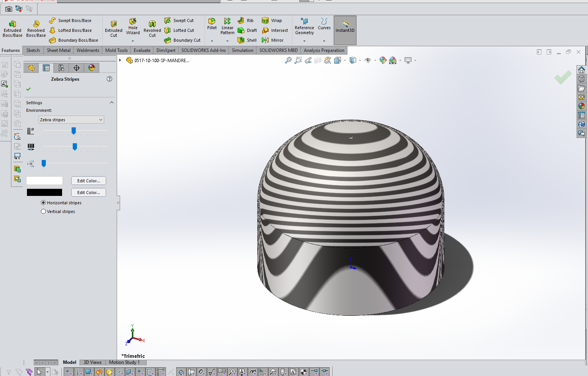
Task: Activate Instant3D
Action: (x=345, y=28)
